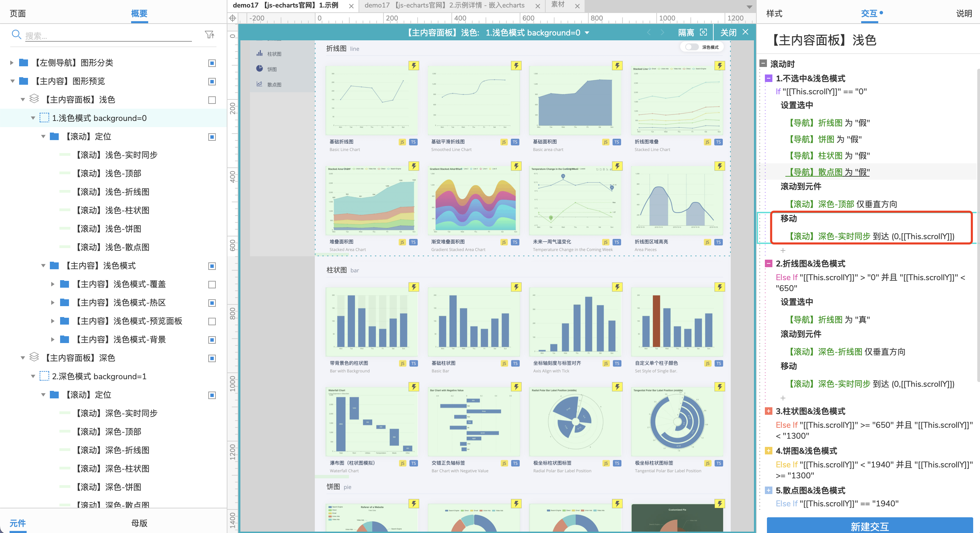The width and height of the screenshot is (980, 533).
Task: Expand 【主内容】浅色模式-背景 folder
Action: point(53,339)
